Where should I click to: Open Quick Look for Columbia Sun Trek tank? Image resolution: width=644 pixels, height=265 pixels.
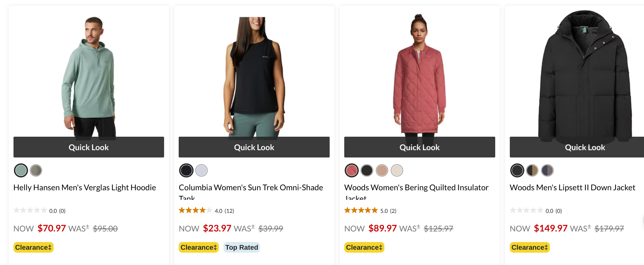(254, 147)
